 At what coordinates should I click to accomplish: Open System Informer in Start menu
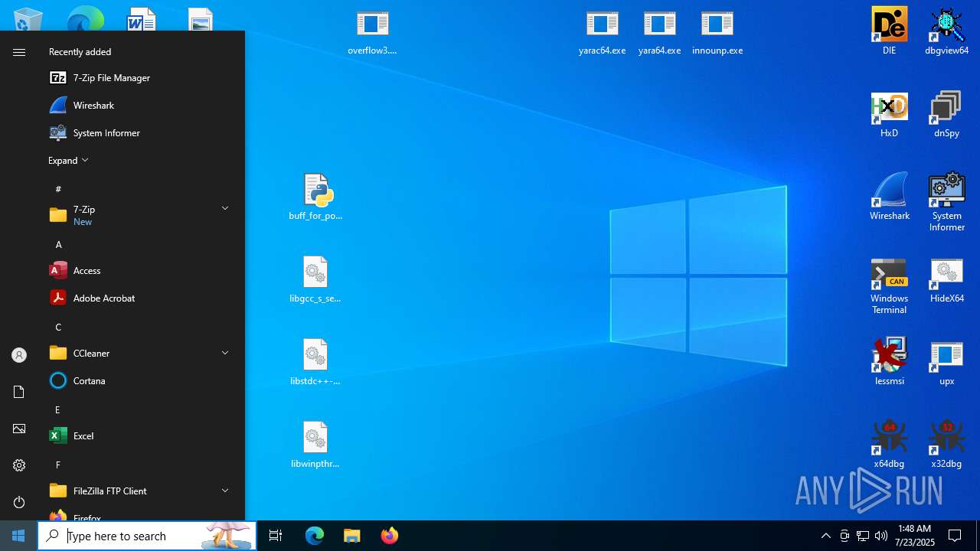tap(141, 132)
